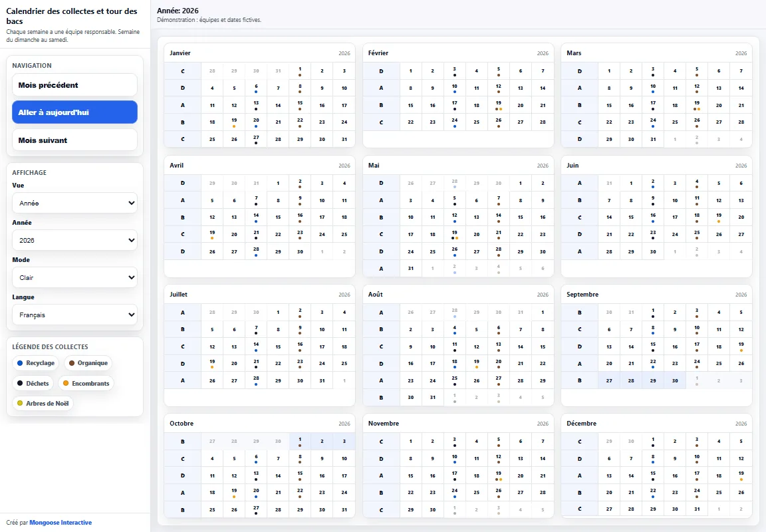Click the Encombrants legend chip
Image resolution: width=766 pixels, height=532 pixels.
(x=86, y=384)
